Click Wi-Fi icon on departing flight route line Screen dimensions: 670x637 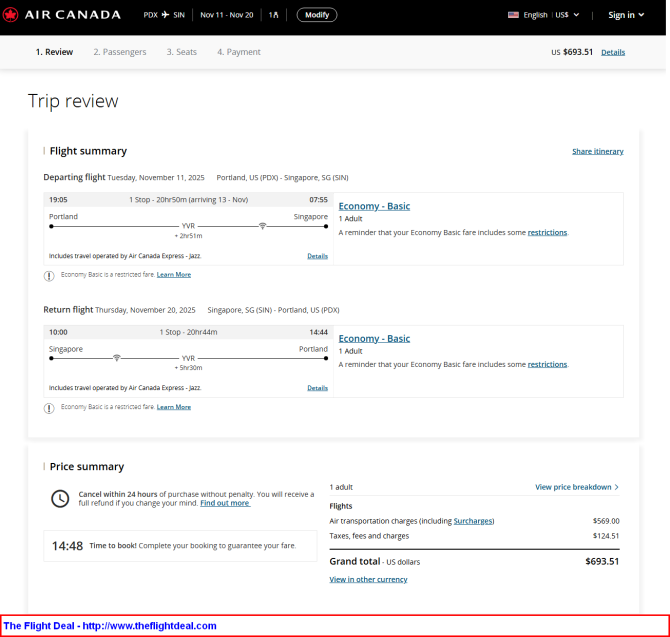pyautogui.click(x=262, y=226)
